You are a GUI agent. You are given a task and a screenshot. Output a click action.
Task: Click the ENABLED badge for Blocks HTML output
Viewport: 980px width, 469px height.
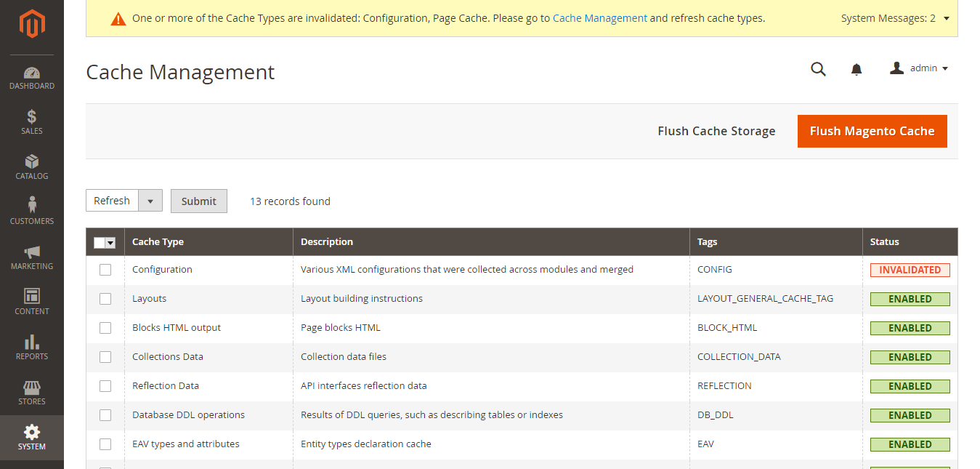tap(910, 328)
